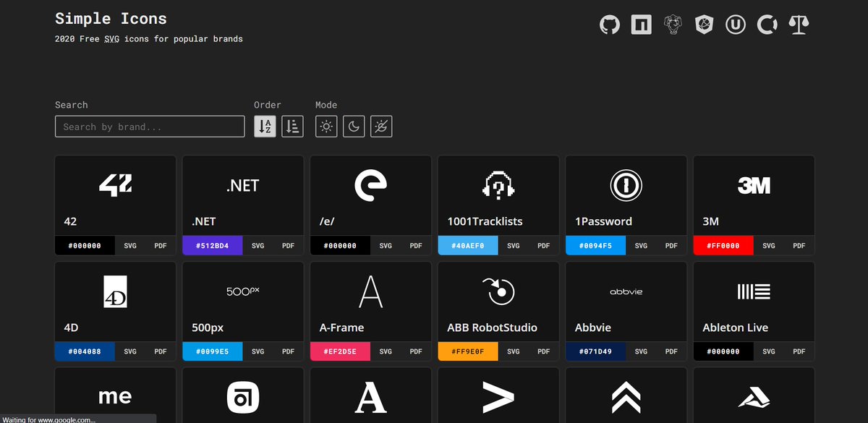Download PDF for 1Password
The height and width of the screenshot is (423, 868).
point(671,246)
